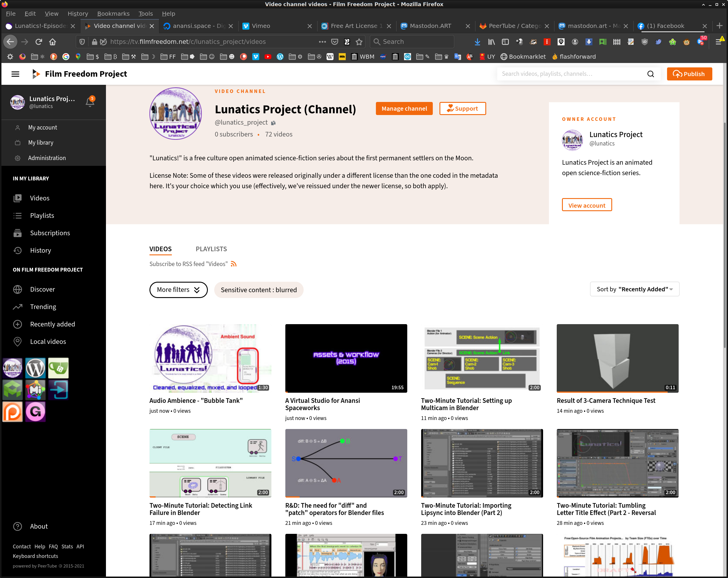Viewport: 728px width, 578px height.
Task: Copy channel handle with the clipboard icon
Action: click(x=273, y=123)
